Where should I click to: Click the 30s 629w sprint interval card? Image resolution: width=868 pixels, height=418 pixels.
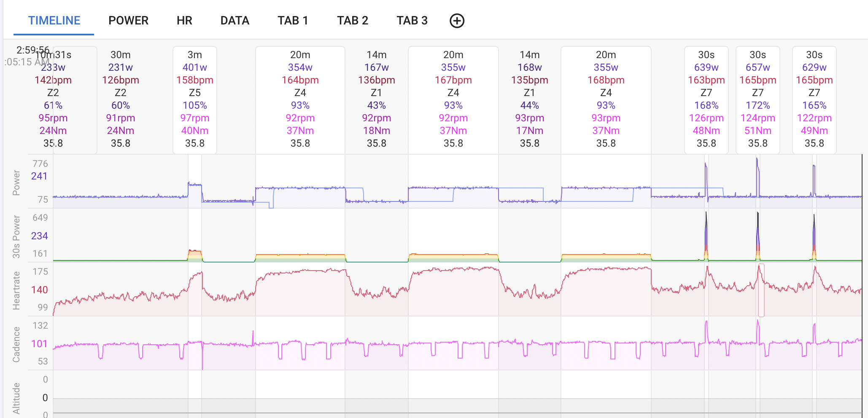814,100
